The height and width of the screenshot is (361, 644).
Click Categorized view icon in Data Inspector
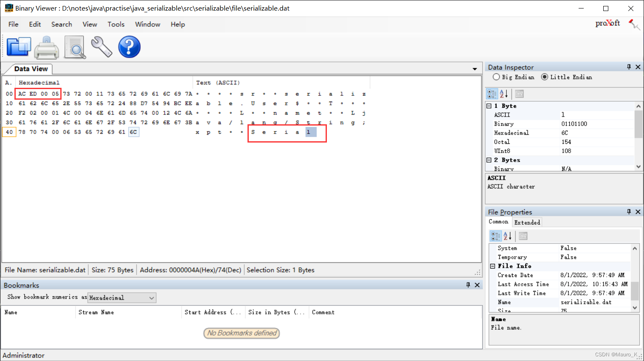coord(492,94)
